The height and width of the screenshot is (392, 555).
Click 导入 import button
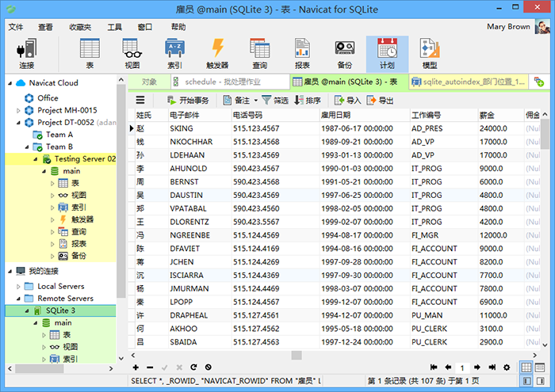pos(347,101)
